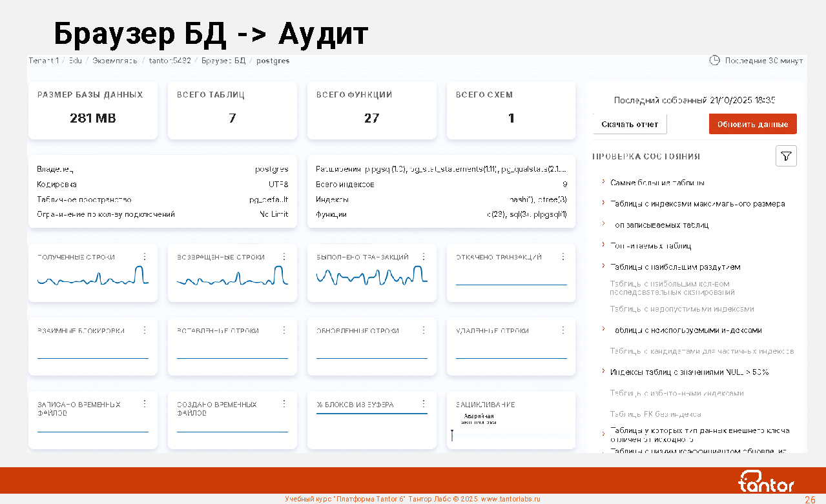
Task: Open three-dot menu on Полученные строки card
Action: click(x=145, y=256)
